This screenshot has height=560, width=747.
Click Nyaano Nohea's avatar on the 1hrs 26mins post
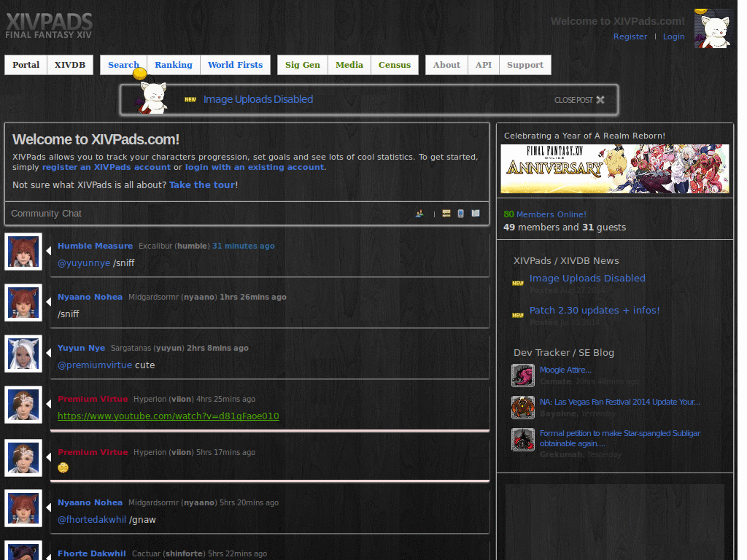tap(23, 303)
